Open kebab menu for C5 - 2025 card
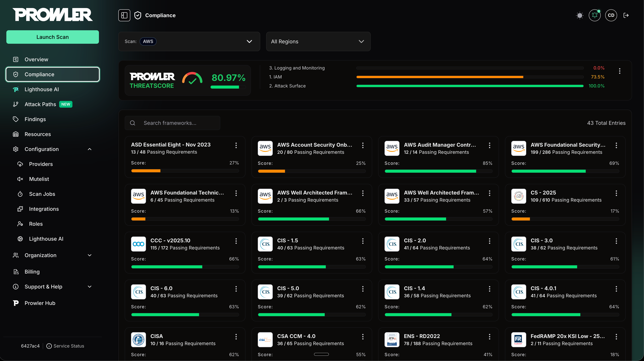Screen dimensions: 644x361 point(616,193)
